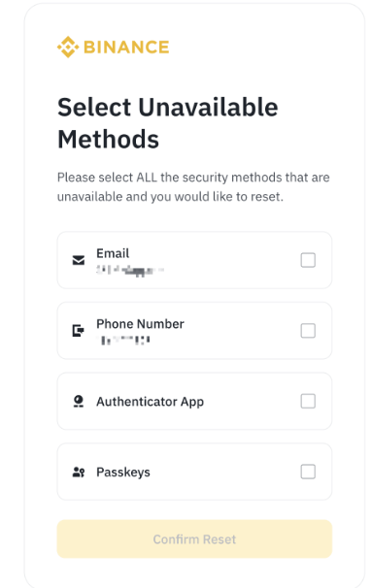This screenshot has width=371, height=588.
Task: Select the Phone Number label text
Action: [140, 324]
